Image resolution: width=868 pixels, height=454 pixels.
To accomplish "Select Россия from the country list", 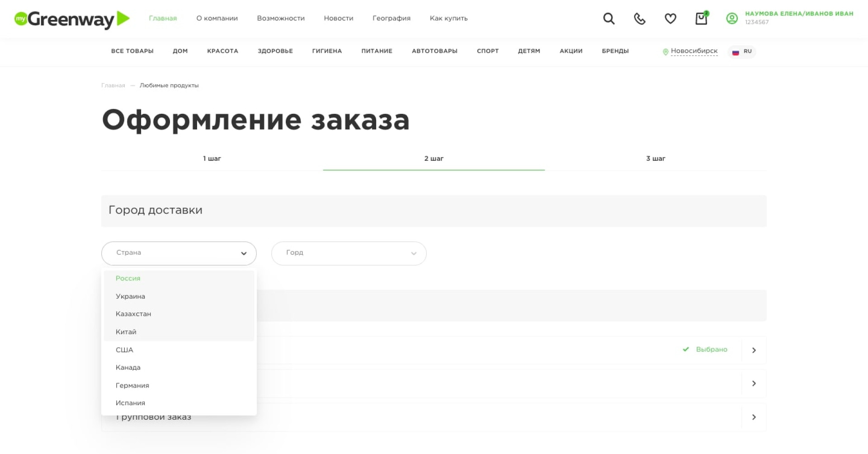I will point(128,278).
